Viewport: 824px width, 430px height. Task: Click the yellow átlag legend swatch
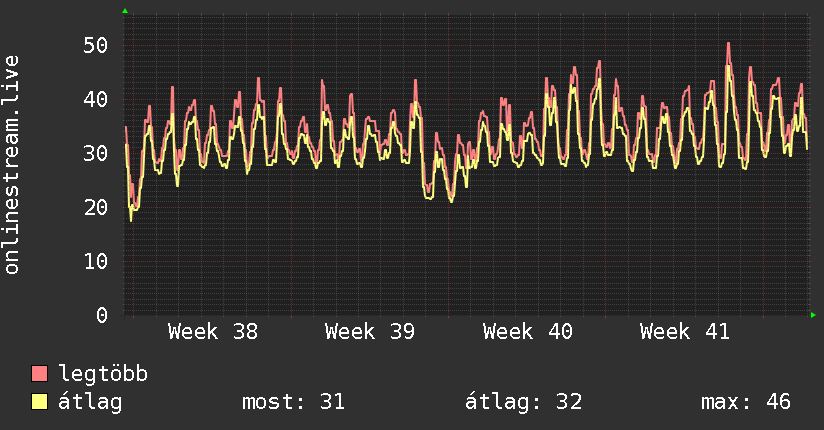point(39,402)
